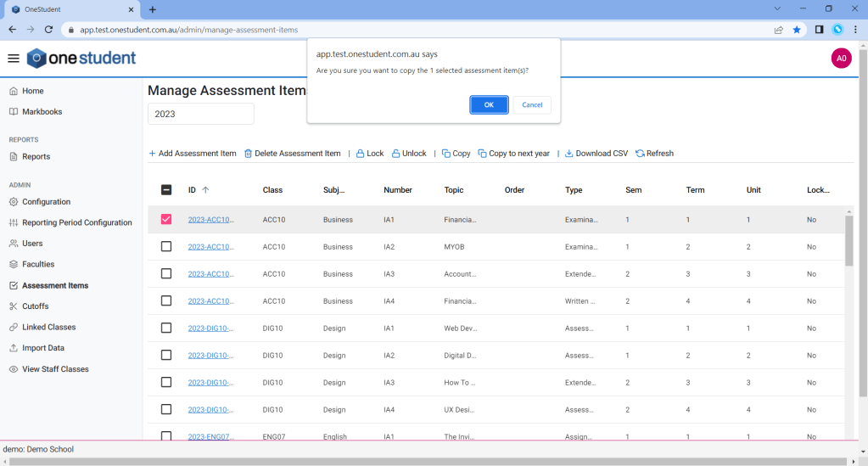Screen dimensions: 868x466
Task: Open Cutoffs in the sidebar
Action: [x=35, y=306]
